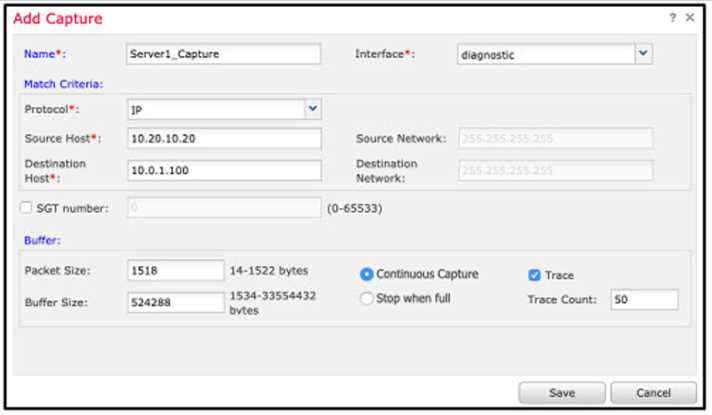Click the help question mark icon

point(672,19)
